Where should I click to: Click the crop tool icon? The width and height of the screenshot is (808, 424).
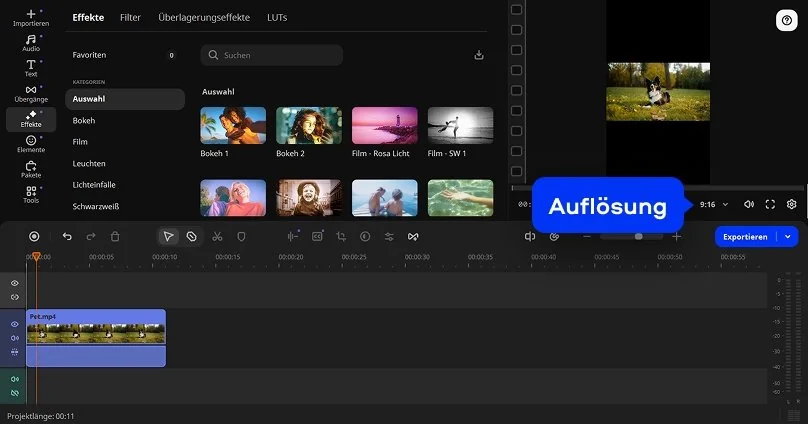pos(341,237)
